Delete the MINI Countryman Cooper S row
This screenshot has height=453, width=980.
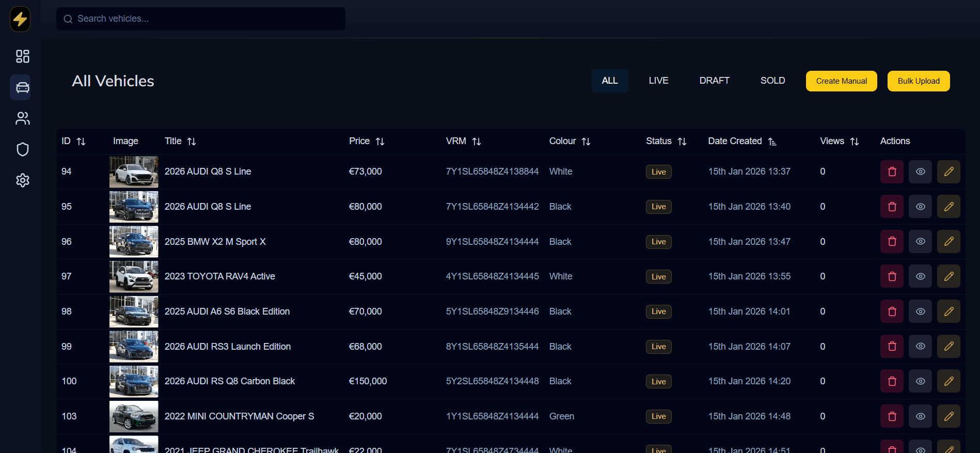[x=892, y=416]
